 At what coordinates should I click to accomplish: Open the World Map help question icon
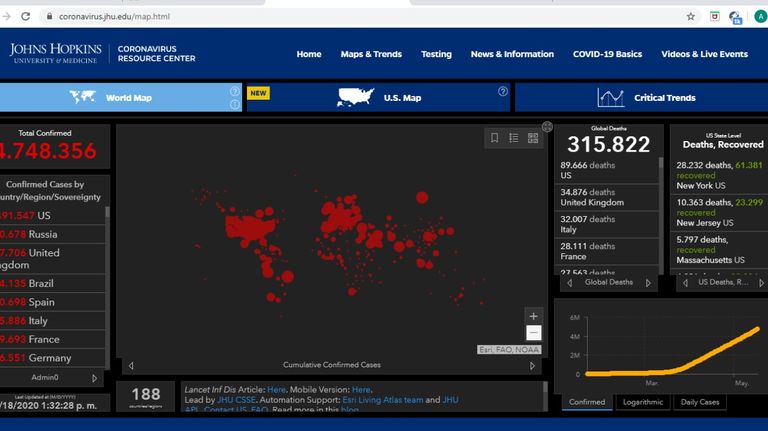pos(235,91)
